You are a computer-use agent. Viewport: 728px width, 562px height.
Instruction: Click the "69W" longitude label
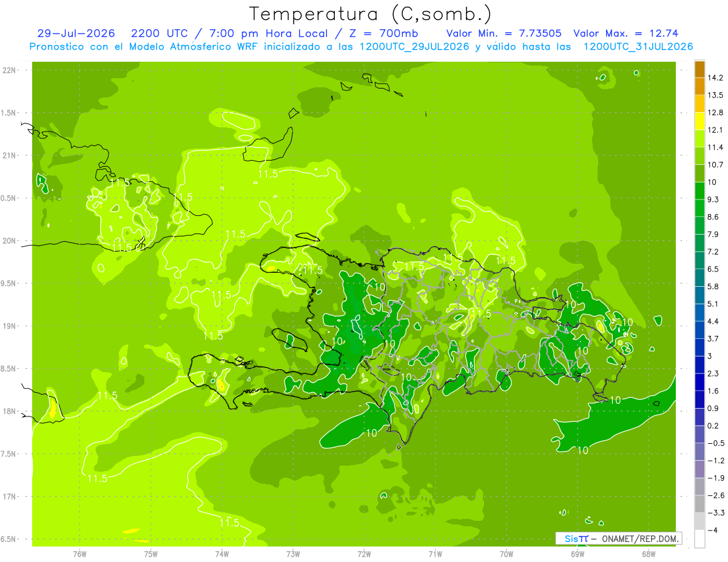tap(577, 554)
